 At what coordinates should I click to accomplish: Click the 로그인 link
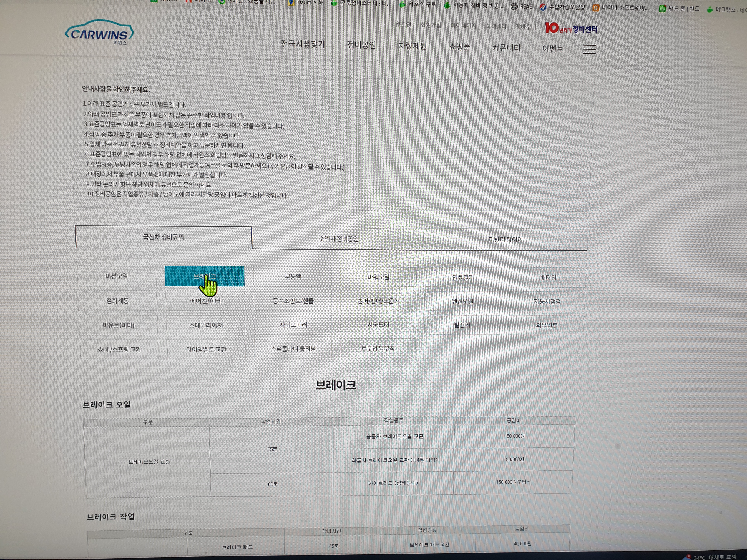pyautogui.click(x=403, y=25)
